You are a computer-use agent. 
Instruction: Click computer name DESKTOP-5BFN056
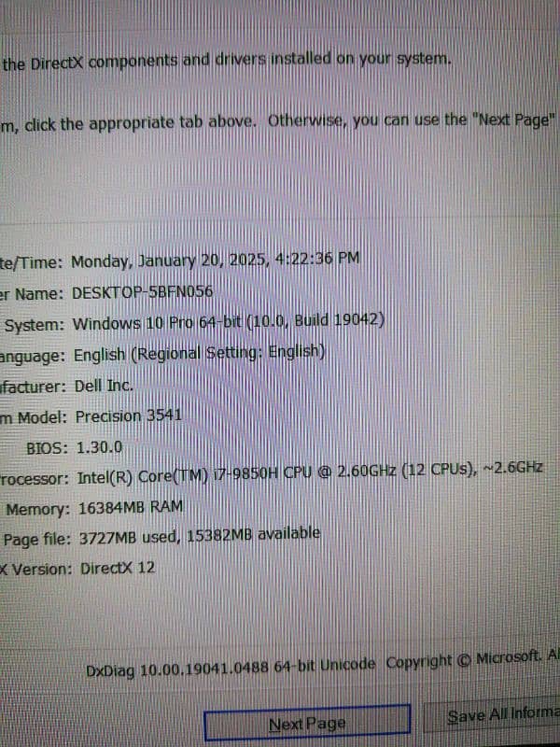(x=143, y=292)
